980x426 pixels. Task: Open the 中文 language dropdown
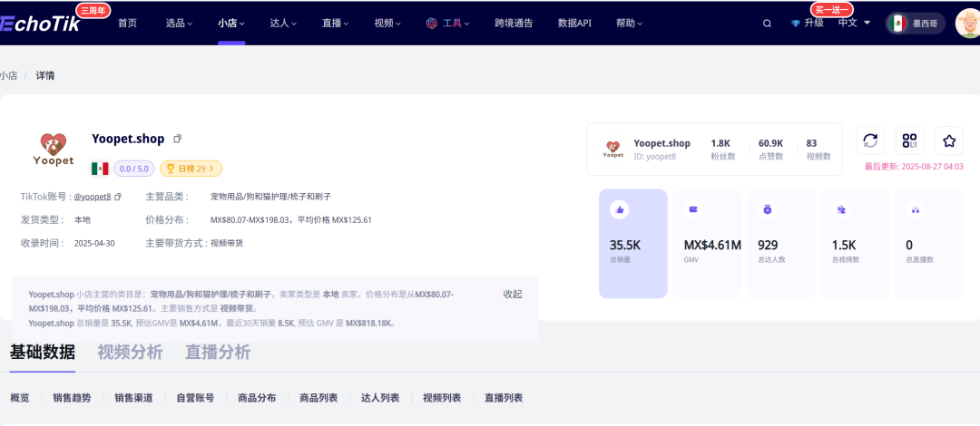pos(854,23)
